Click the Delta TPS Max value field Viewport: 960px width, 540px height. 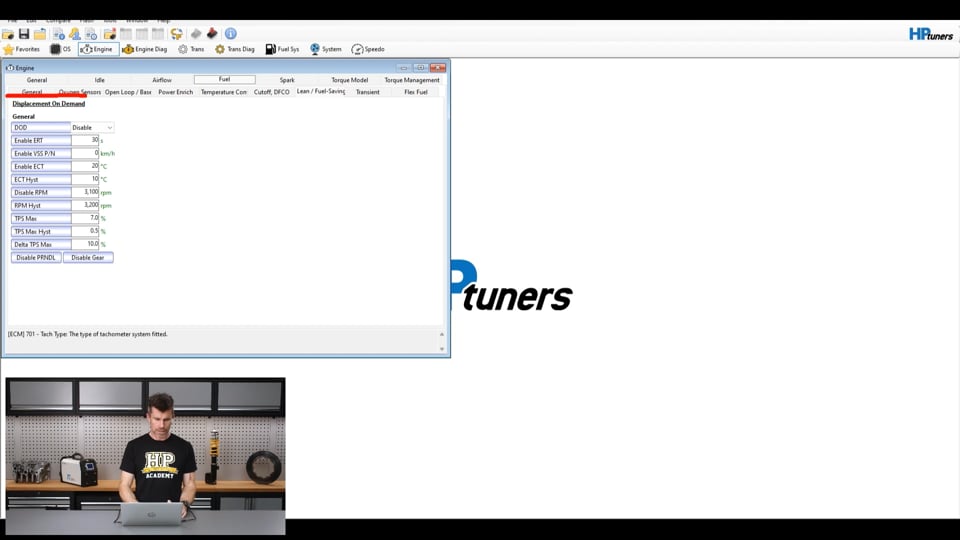click(x=85, y=244)
